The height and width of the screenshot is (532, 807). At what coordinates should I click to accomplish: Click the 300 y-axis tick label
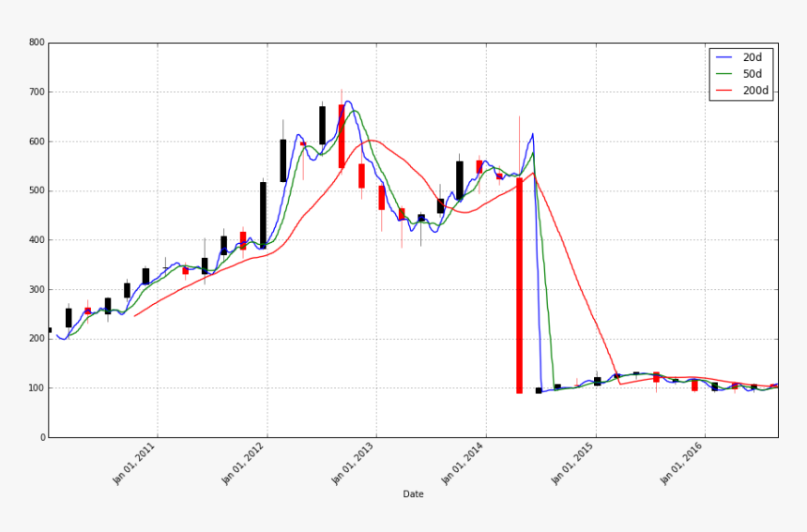tap(36, 290)
